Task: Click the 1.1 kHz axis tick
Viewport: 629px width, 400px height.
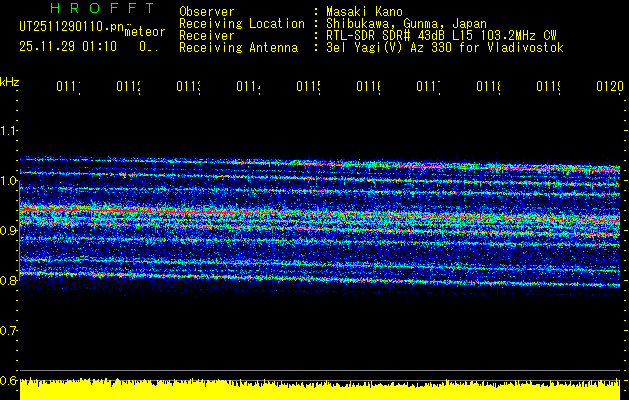Action: tap(10, 131)
